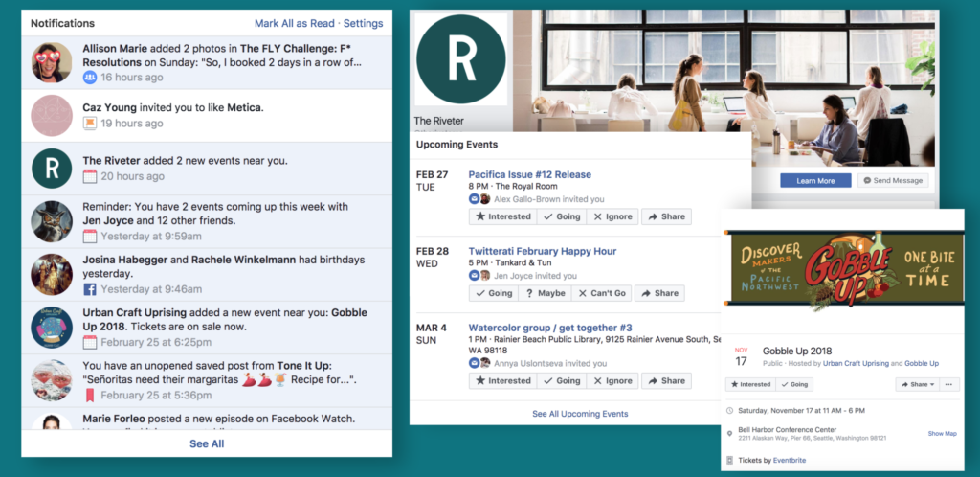Mark Interested for Watercolor group event

502,380
